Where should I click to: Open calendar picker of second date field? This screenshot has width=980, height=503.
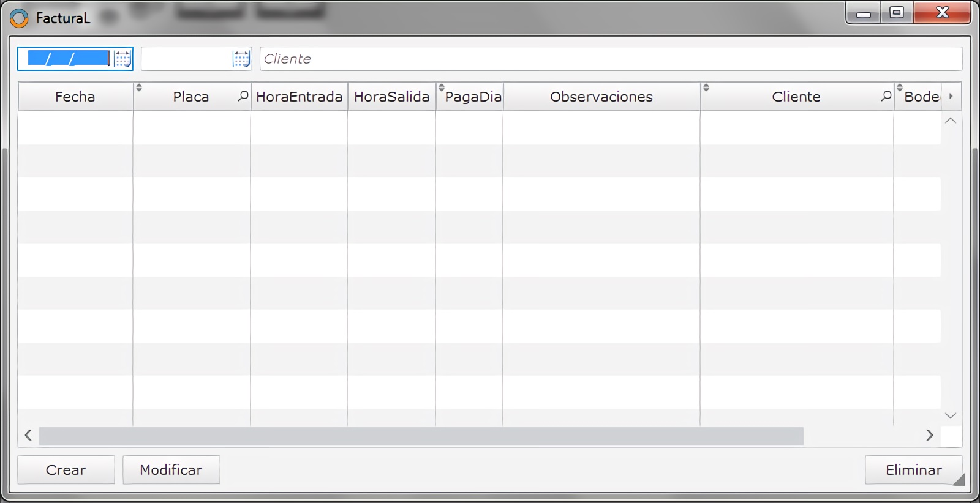(241, 59)
